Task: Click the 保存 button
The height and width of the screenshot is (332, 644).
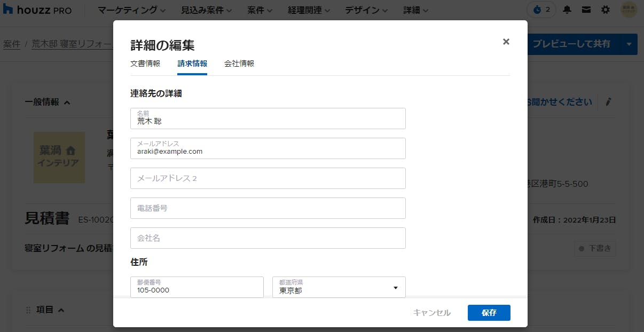Action: [489, 313]
